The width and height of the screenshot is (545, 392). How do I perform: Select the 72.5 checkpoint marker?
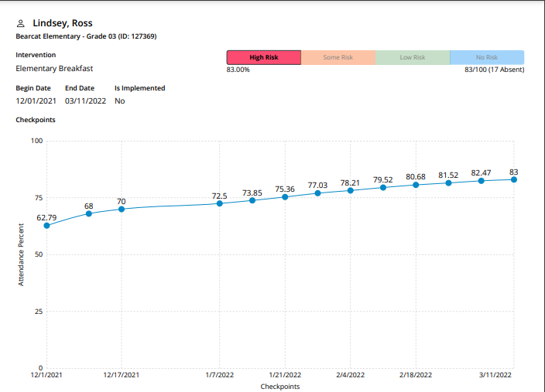pos(220,203)
